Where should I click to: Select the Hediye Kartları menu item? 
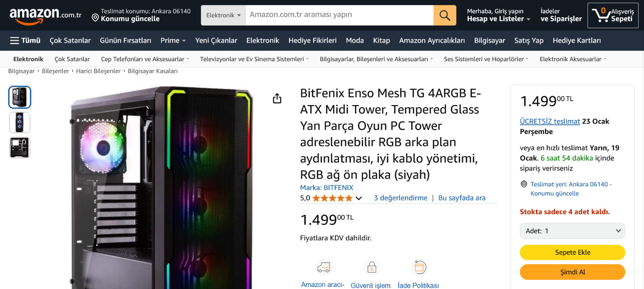point(576,41)
